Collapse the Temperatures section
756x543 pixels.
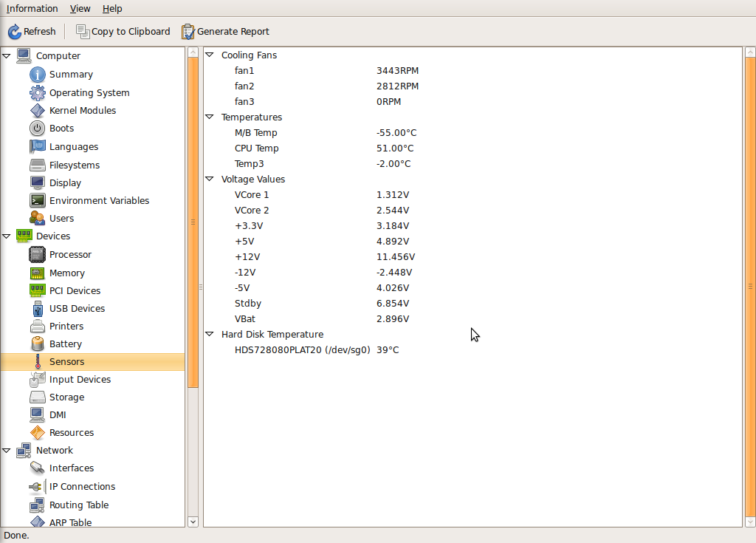[209, 117]
